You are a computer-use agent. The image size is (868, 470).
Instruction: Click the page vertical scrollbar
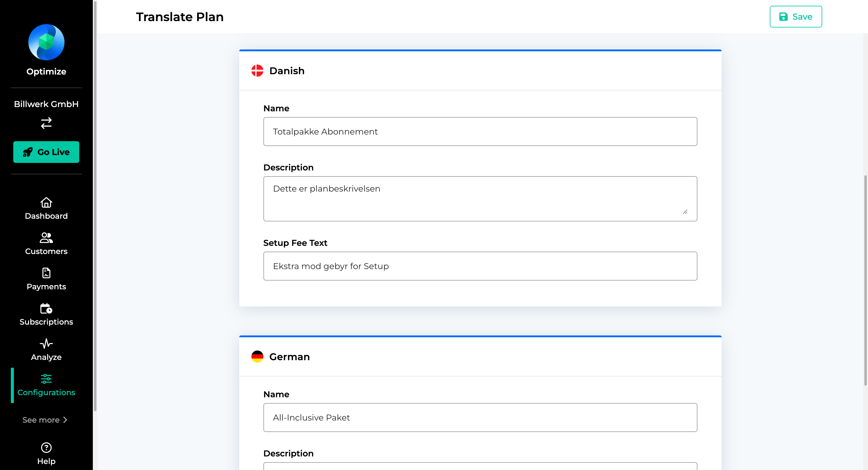865,280
